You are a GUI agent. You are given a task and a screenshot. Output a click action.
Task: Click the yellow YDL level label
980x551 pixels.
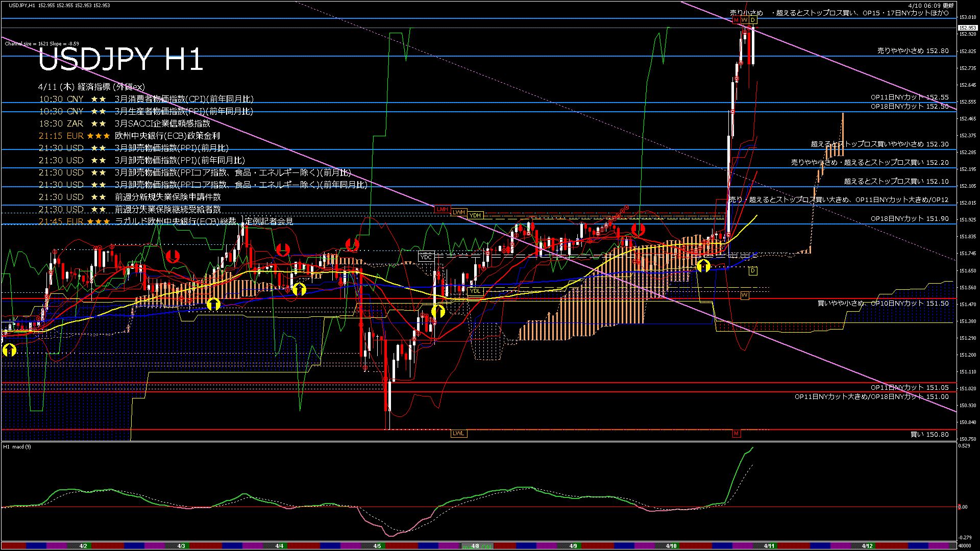475,291
